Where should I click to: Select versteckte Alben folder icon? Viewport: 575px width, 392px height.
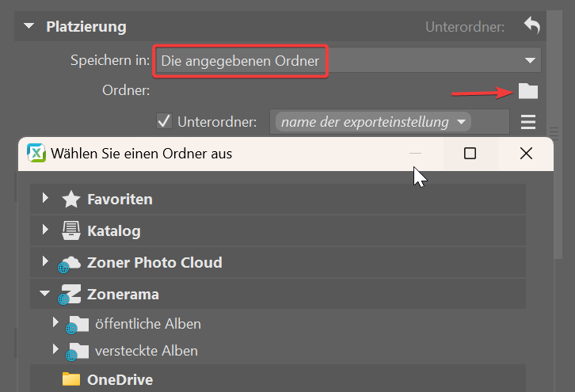point(78,352)
